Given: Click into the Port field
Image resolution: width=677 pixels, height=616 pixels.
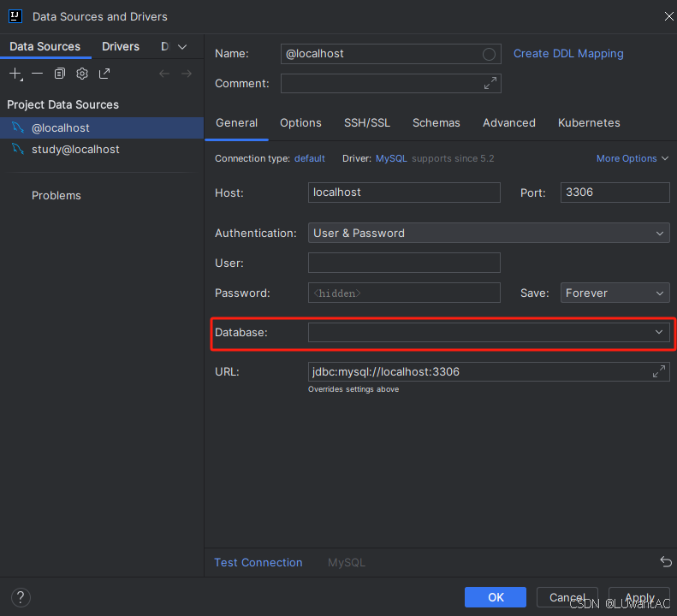Looking at the screenshot, I should coord(615,192).
